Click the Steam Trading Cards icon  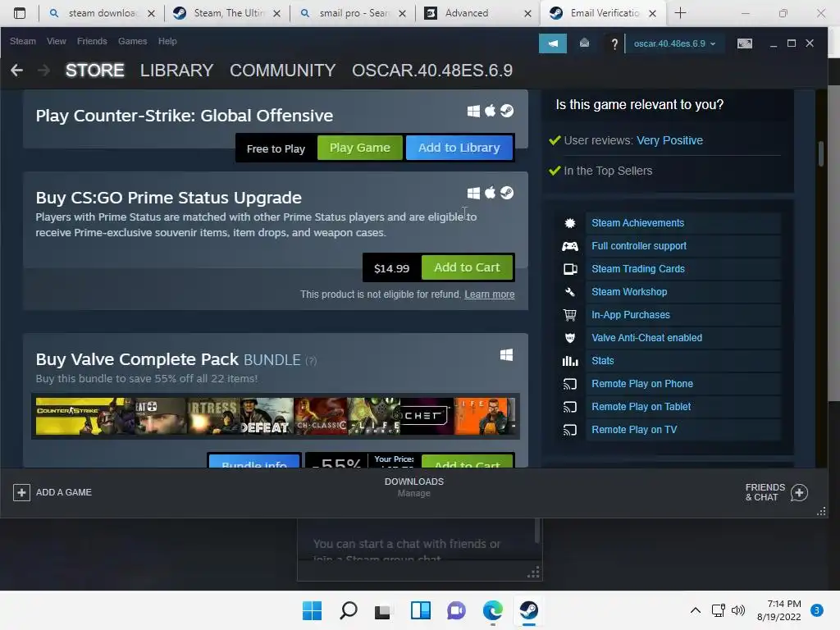[x=570, y=269]
